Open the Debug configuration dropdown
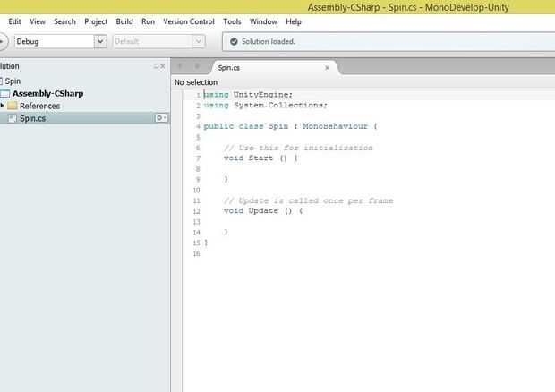 (x=61, y=41)
